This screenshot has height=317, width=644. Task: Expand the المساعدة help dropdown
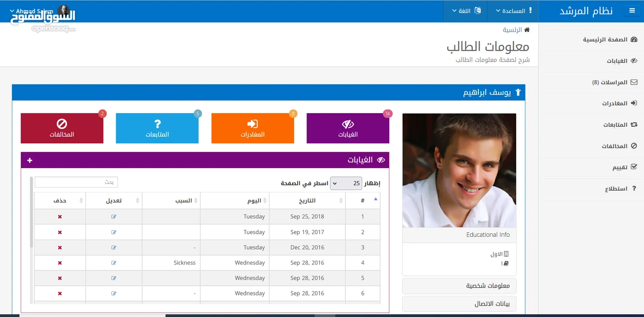(514, 11)
